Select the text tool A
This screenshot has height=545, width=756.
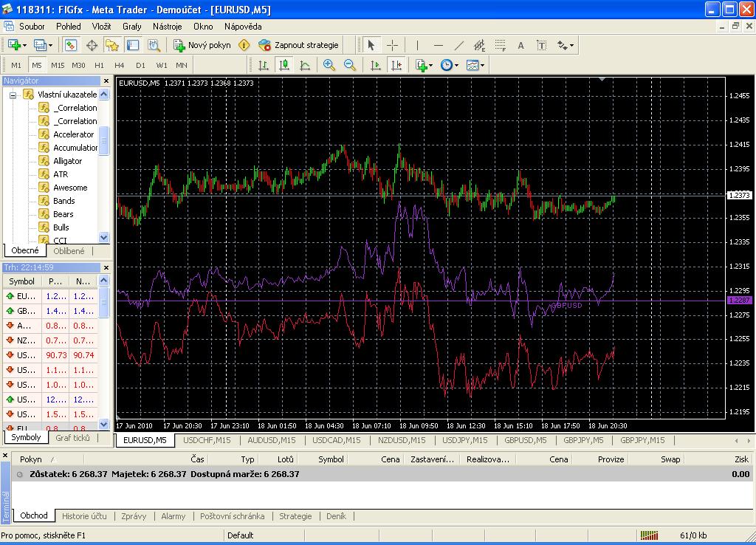coord(520,45)
